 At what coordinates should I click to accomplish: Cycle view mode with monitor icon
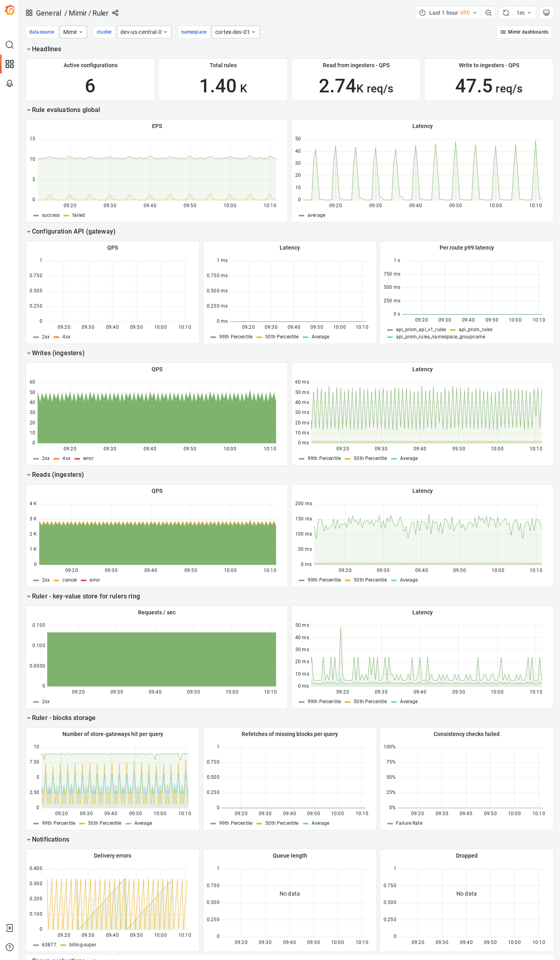[x=546, y=13]
